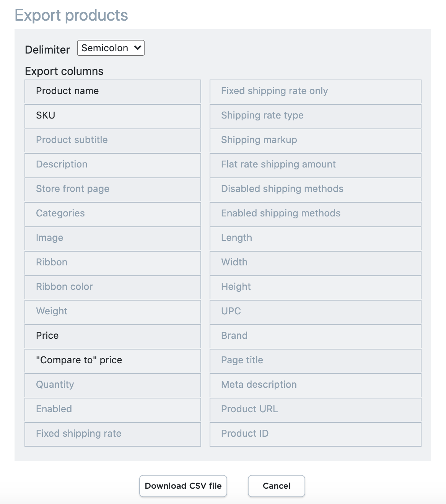Deselect the Price column

[x=113, y=336]
